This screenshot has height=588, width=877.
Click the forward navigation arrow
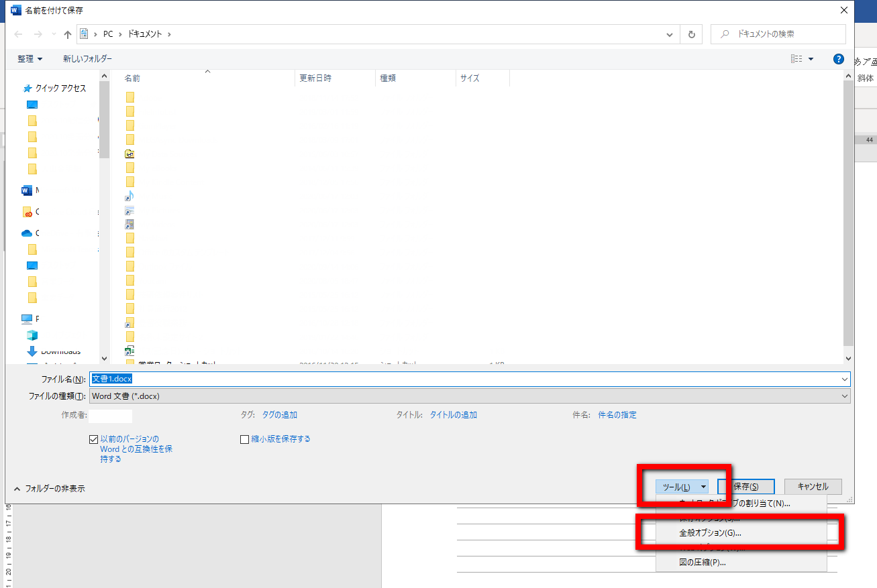pyautogui.click(x=38, y=34)
